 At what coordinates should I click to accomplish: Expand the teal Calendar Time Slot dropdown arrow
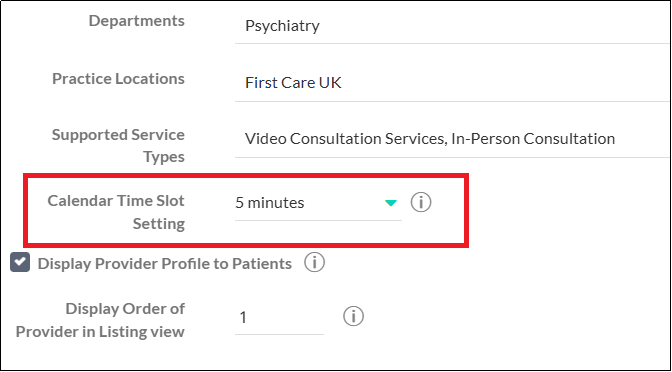coord(391,203)
